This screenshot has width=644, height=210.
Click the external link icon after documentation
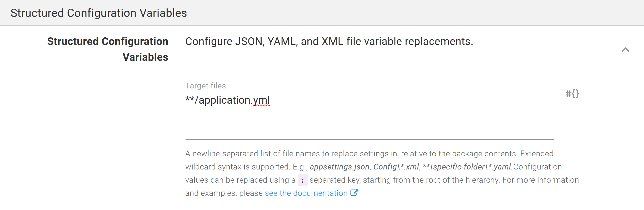point(354,193)
